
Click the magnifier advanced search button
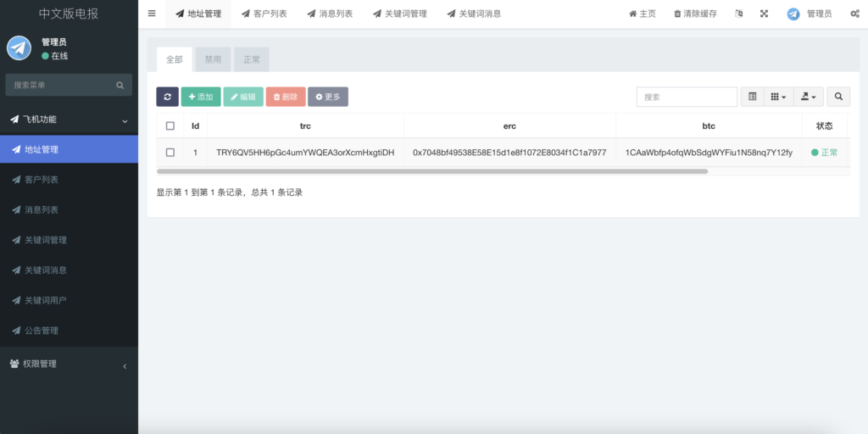coord(838,97)
